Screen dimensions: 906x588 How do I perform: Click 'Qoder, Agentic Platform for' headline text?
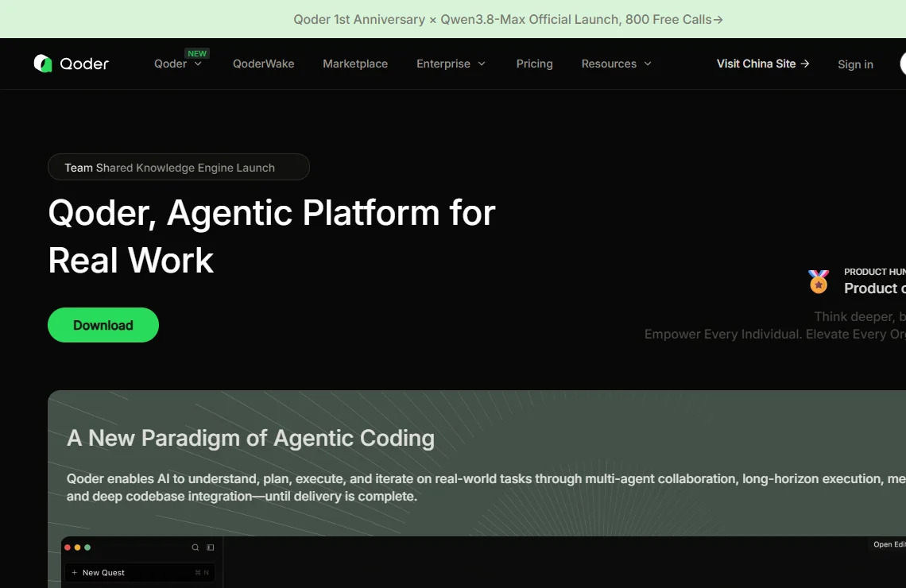(x=272, y=213)
